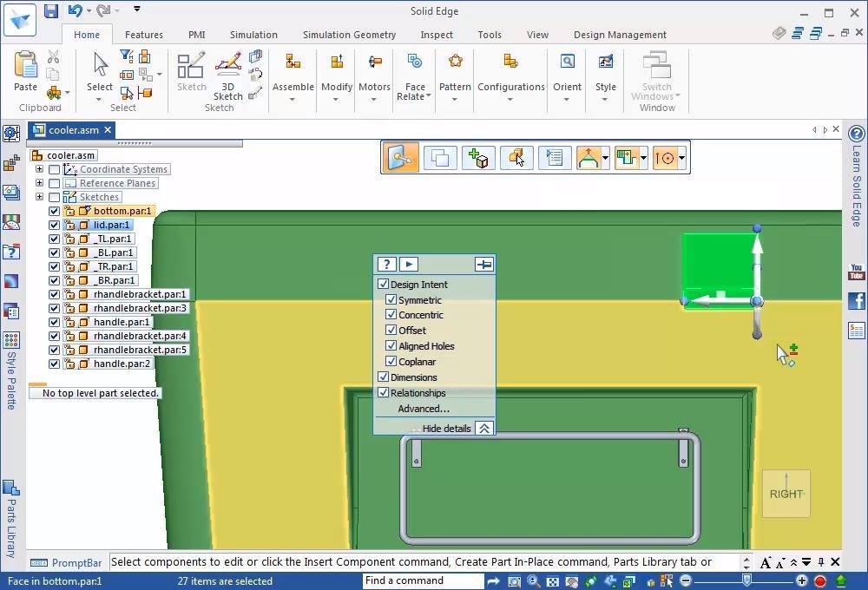Click the zoom slider handle in status bar
Screen dimensions: 868x590
[x=746, y=580]
